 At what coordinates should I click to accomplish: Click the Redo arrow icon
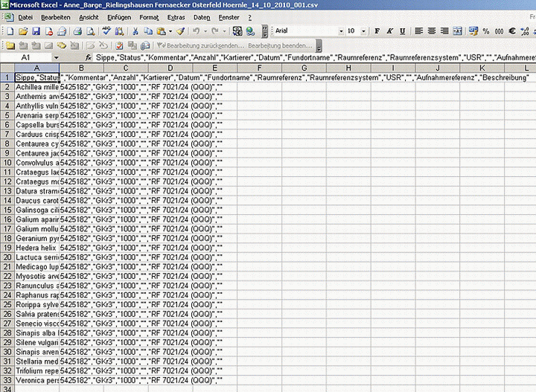[x=215, y=31]
